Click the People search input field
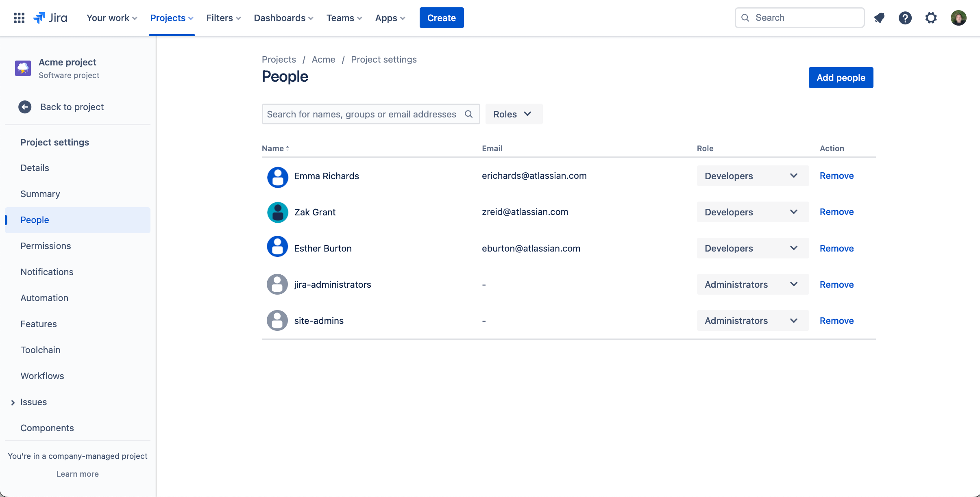 coord(370,114)
